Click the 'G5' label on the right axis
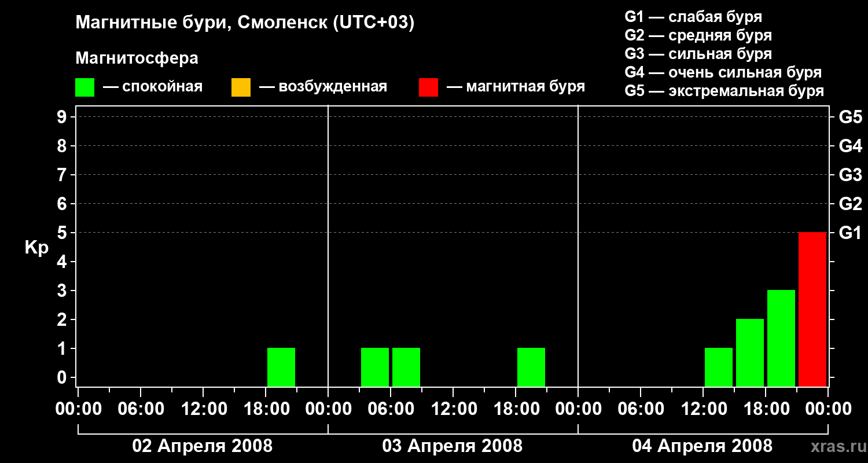 click(x=851, y=117)
